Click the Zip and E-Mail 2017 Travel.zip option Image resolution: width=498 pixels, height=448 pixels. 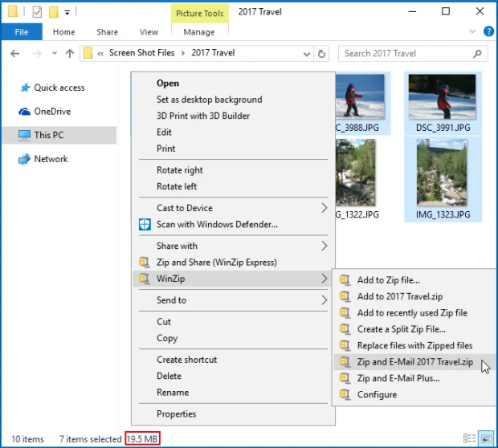[x=414, y=362]
